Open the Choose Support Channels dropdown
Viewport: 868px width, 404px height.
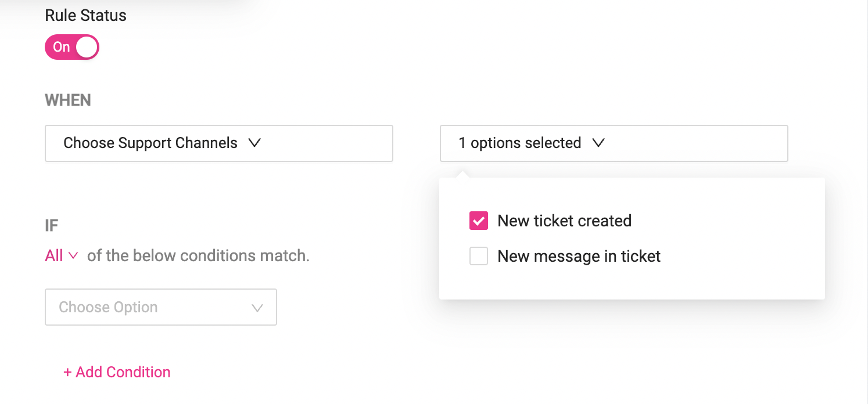click(219, 143)
